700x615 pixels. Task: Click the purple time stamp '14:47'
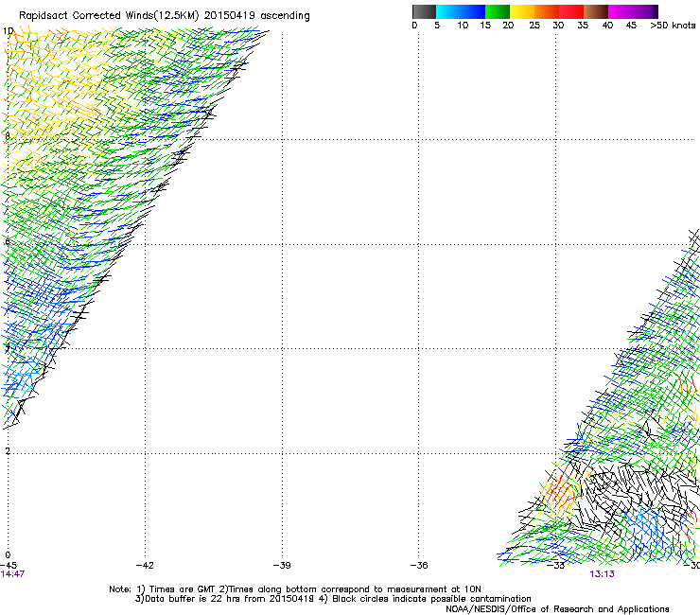coord(12,574)
